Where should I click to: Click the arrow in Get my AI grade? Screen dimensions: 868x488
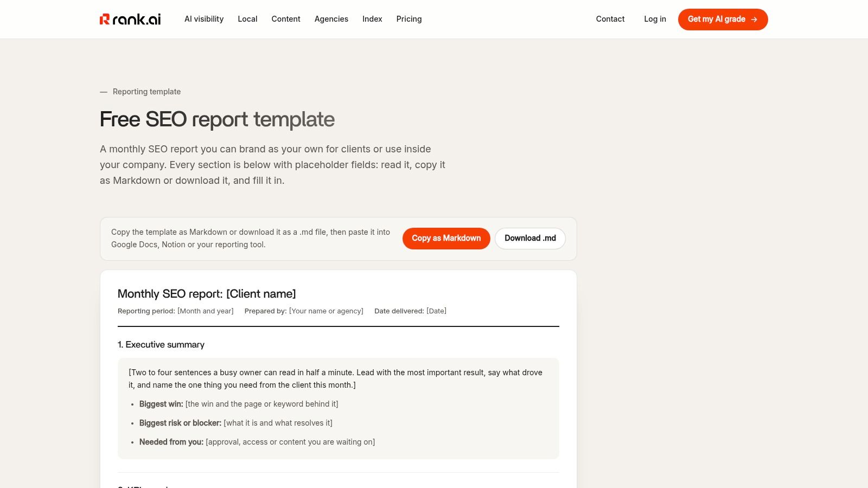pyautogui.click(x=754, y=20)
